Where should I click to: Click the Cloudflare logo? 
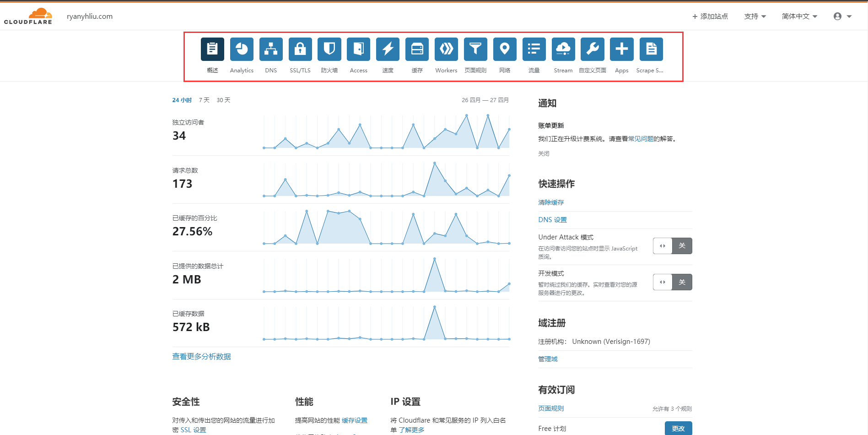(28, 16)
